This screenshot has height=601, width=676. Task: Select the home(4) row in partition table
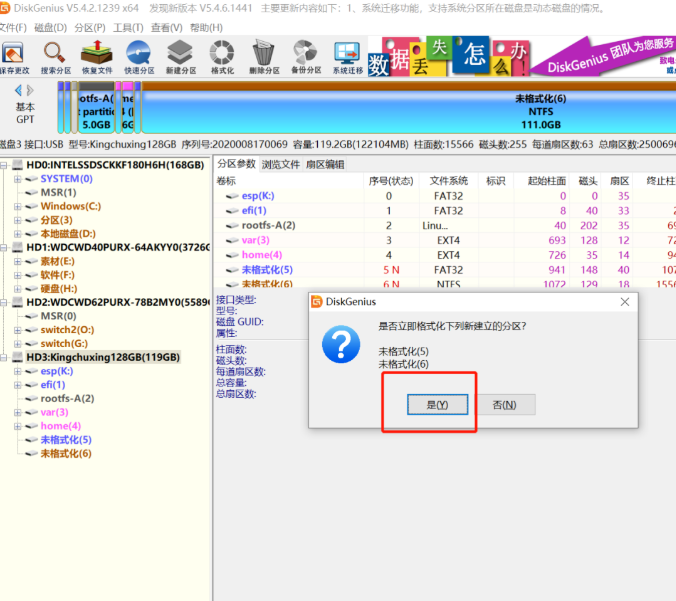[x=444, y=255]
